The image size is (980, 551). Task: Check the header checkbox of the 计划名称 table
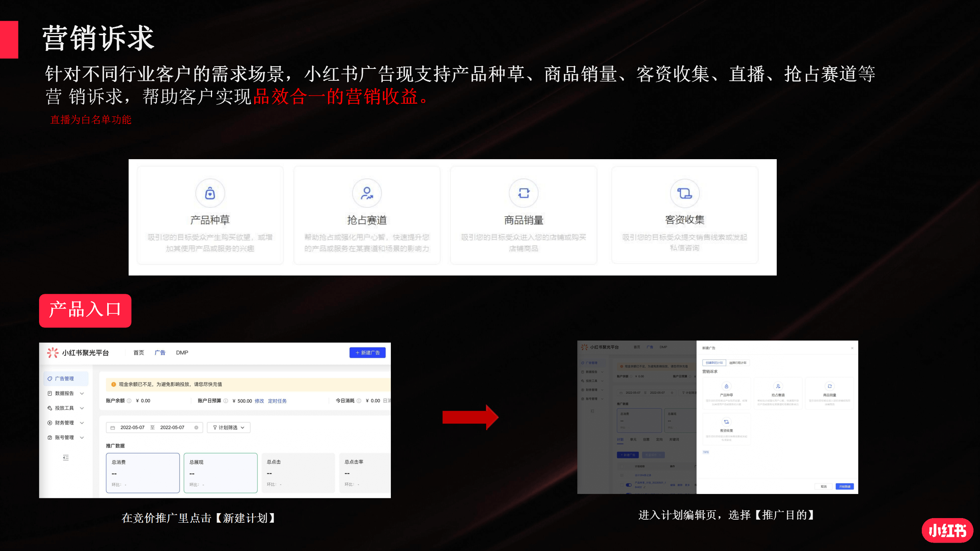click(x=622, y=466)
